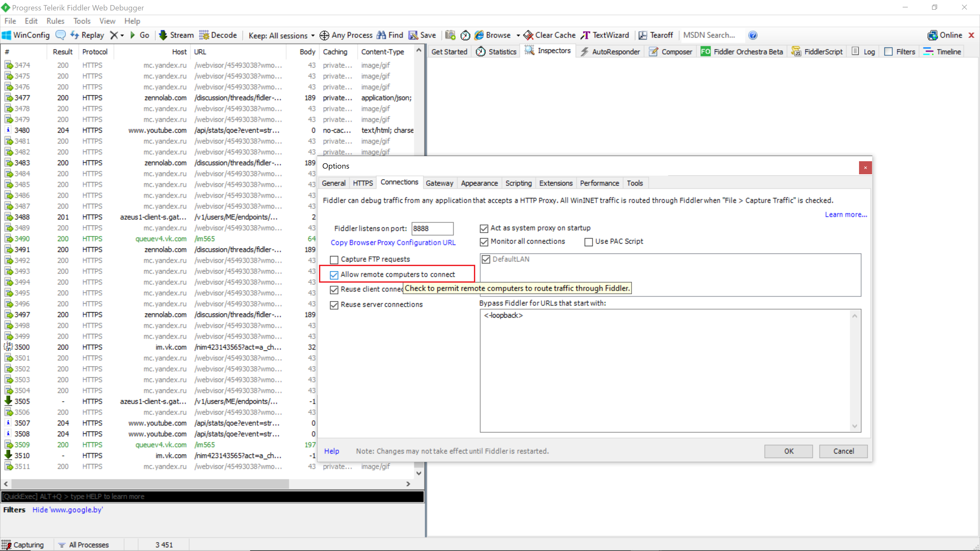Open Keep: All sessions dropdown
Viewport: 980px width, 551px height.
[x=281, y=35]
